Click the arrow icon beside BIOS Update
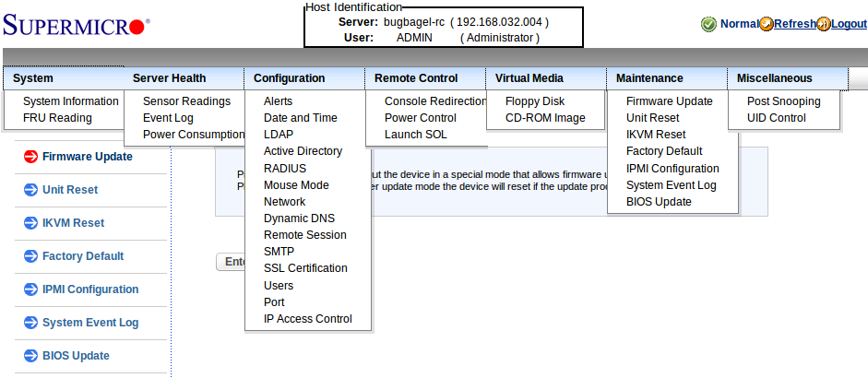The height and width of the screenshot is (378, 868). click(x=29, y=356)
